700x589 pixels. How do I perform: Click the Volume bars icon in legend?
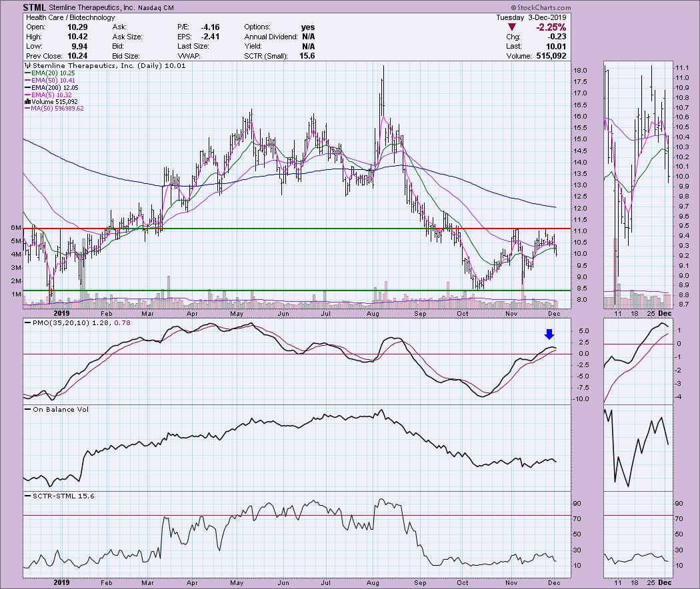[27, 102]
